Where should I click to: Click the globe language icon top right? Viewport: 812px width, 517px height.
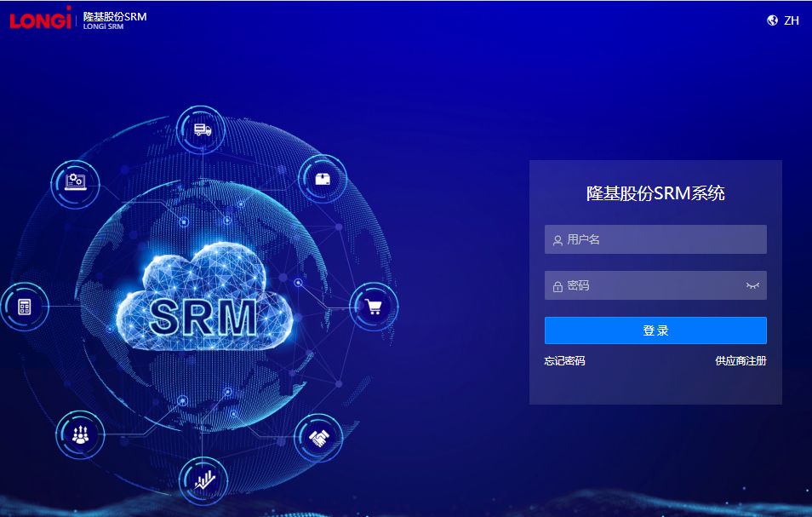pyautogui.click(x=773, y=19)
